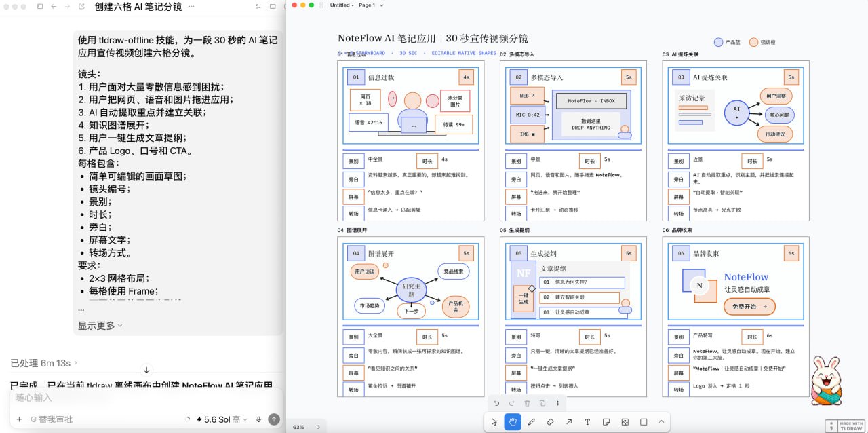Select the 03 AI 提炼关联 frame label
The height and width of the screenshot is (433, 868).
pyautogui.click(x=680, y=54)
